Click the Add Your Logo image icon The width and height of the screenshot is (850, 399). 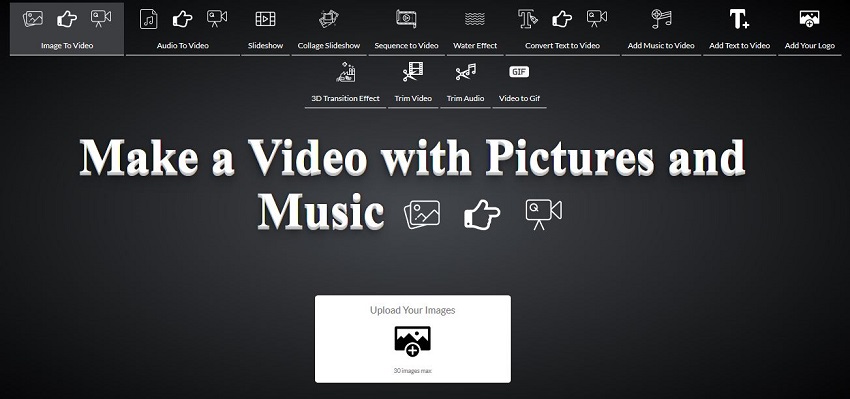pyautogui.click(x=809, y=19)
